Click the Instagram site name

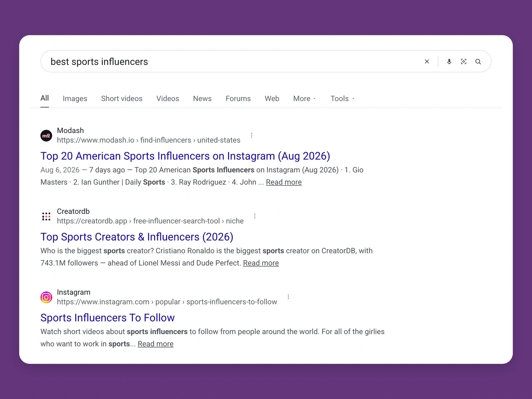(73, 292)
